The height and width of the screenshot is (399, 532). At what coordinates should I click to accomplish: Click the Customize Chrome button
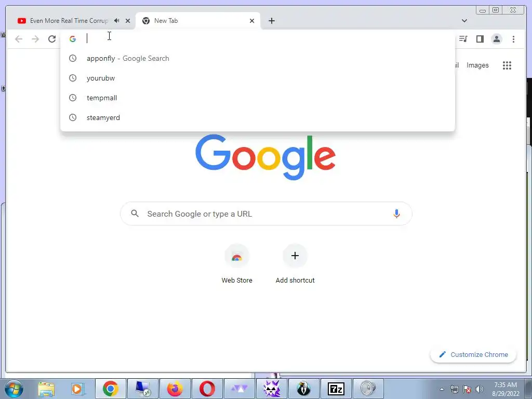click(x=473, y=354)
